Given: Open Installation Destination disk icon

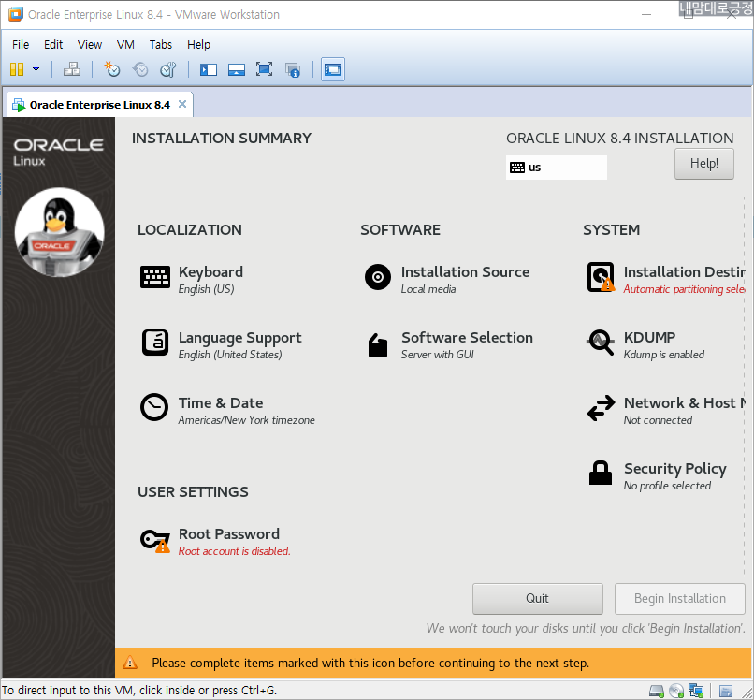Looking at the screenshot, I should [x=601, y=277].
